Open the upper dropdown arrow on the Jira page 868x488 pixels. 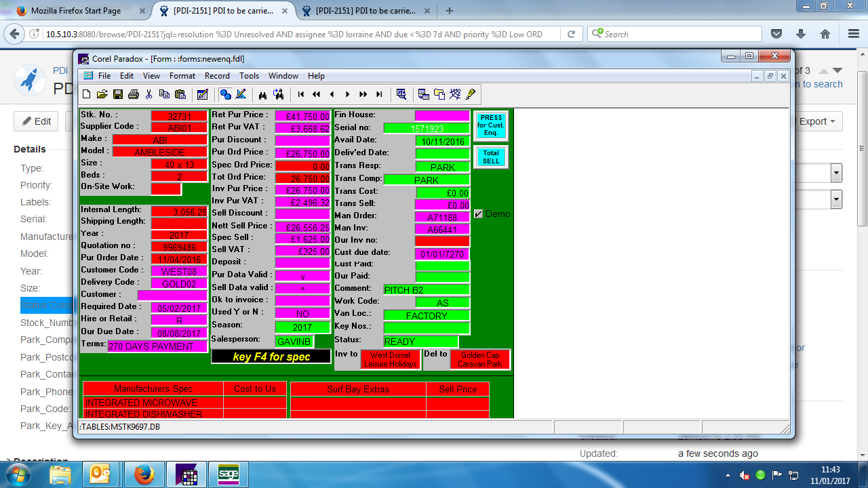pyautogui.click(x=836, y=172)
